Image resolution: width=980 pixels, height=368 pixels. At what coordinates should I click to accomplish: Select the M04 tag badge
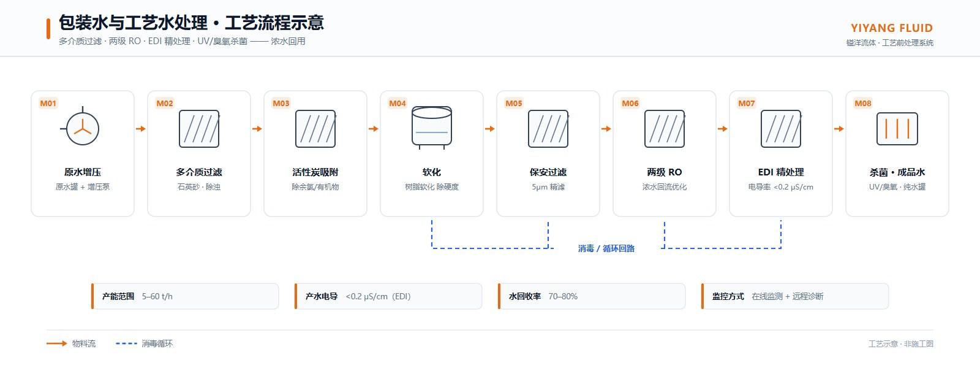pos(398,103)
